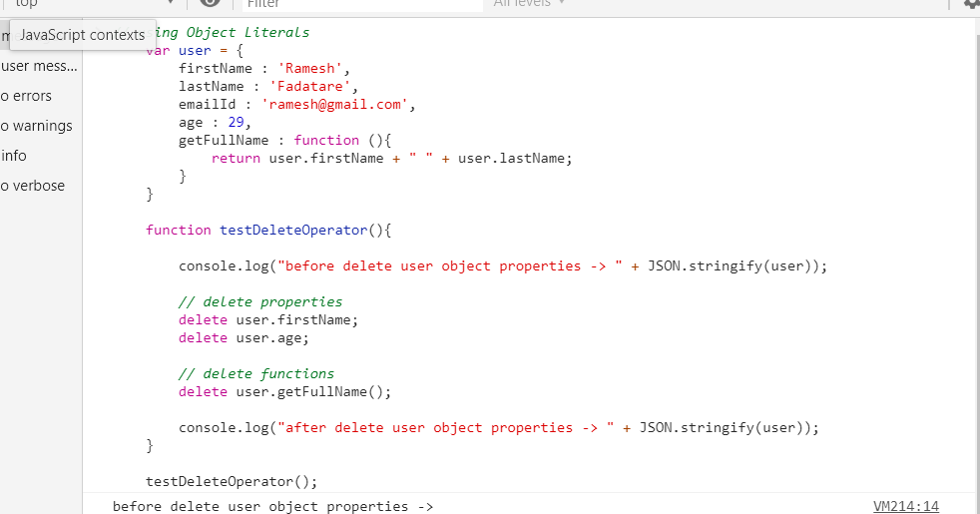This screenshot has height=514, width=980.
Task: Click 'testDeleteOperator();' call line
Action: tap(232, 481)
